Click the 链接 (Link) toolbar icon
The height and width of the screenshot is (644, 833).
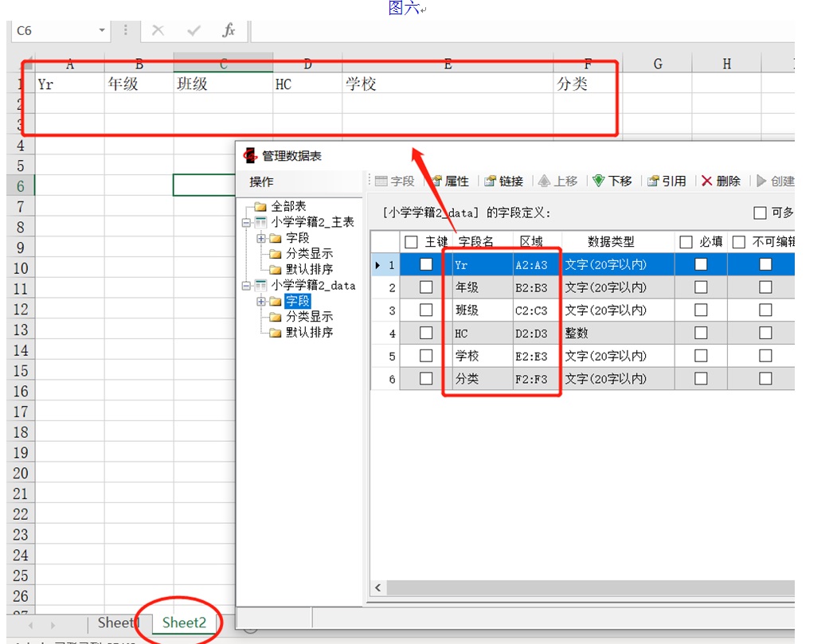tap(491, 181)
